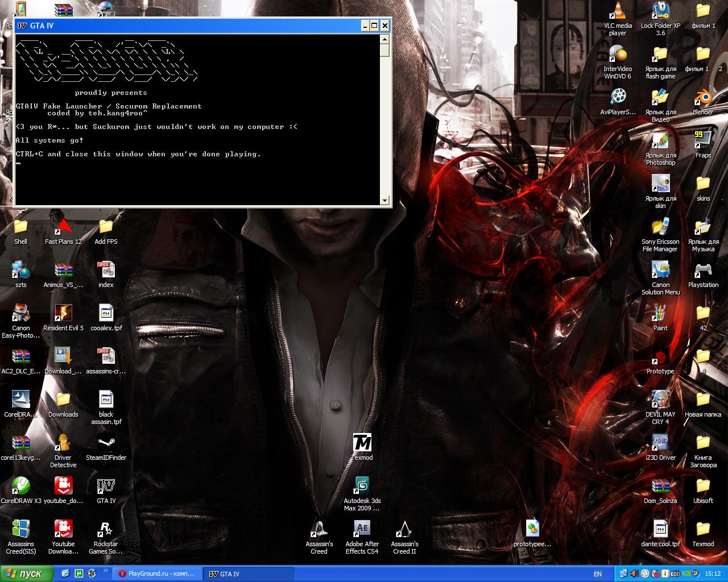Open the skins folder
This screenshot has height=582, width=728.
(x=703, y=188)
